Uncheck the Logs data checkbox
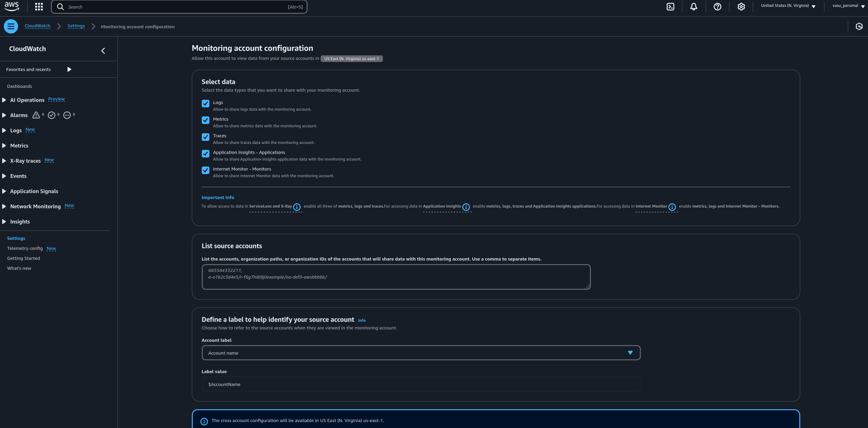The height and width of the screenshot is (428, 868). [x=206, y=104]
